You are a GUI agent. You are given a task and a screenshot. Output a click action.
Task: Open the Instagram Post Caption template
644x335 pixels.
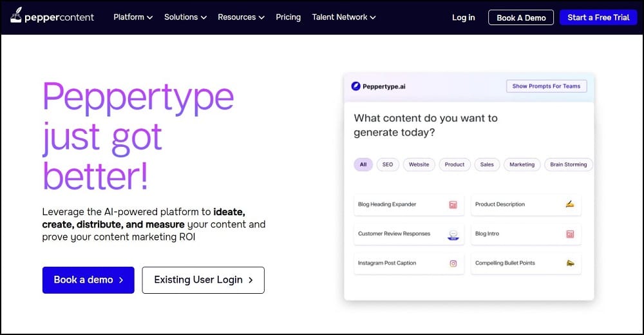pyautogui.click(x=409, y=263)
